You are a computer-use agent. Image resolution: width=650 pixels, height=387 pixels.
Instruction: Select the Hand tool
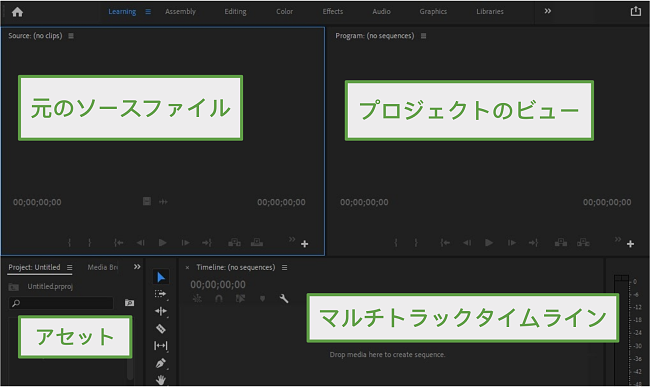pyautogui.click(x=160, y=380)
